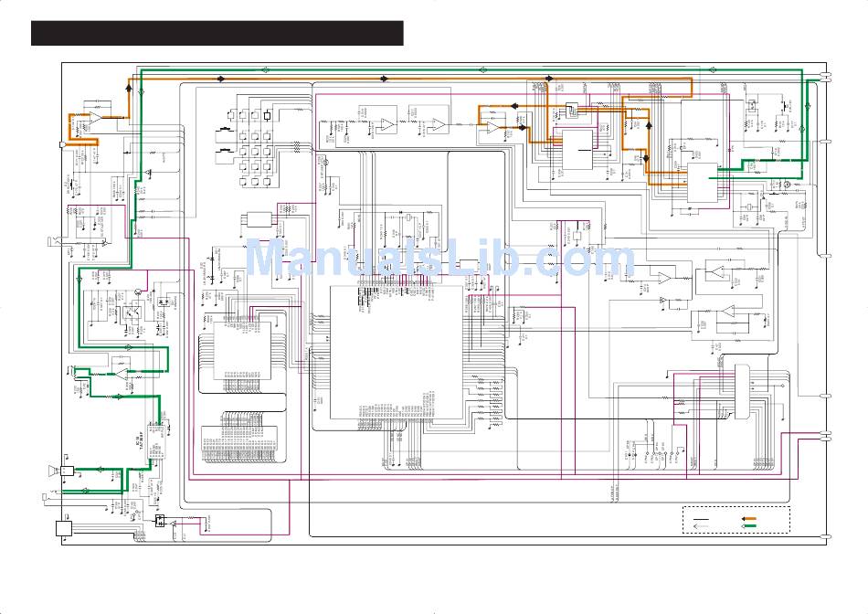Image resolution: width=868 pixels, height=614 pixels.
Task: Click the large central processor IC block
Action: coord(397,353)
